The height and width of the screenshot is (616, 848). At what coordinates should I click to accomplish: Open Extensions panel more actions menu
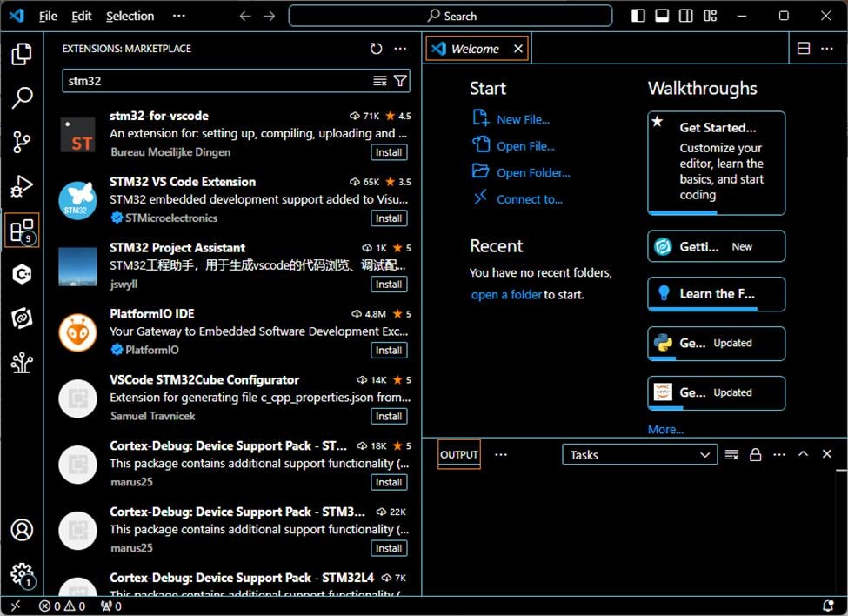pyautogui.click(x=400, y=49)
